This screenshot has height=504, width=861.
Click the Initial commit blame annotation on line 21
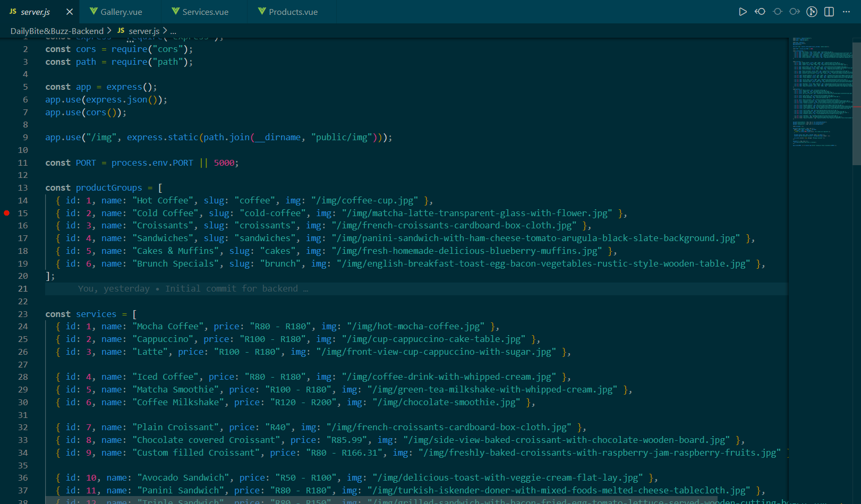point(191,288)
